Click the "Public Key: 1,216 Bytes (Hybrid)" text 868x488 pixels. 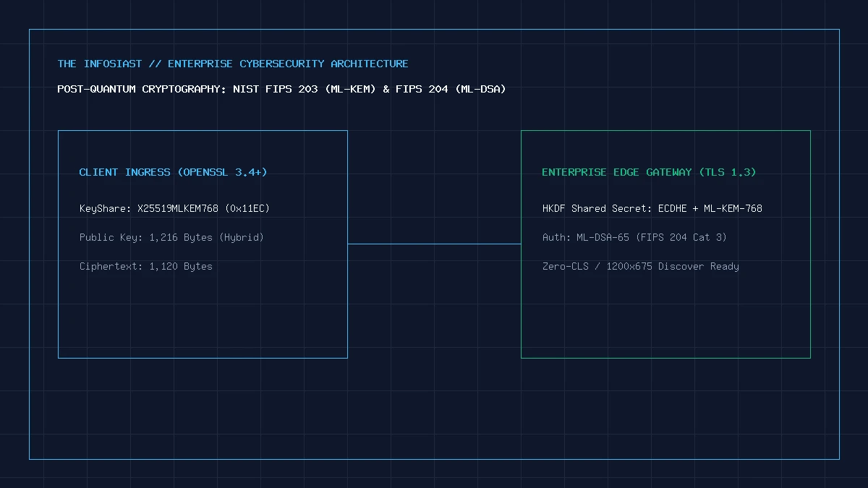pyautogui.click(x=171, y=237)
